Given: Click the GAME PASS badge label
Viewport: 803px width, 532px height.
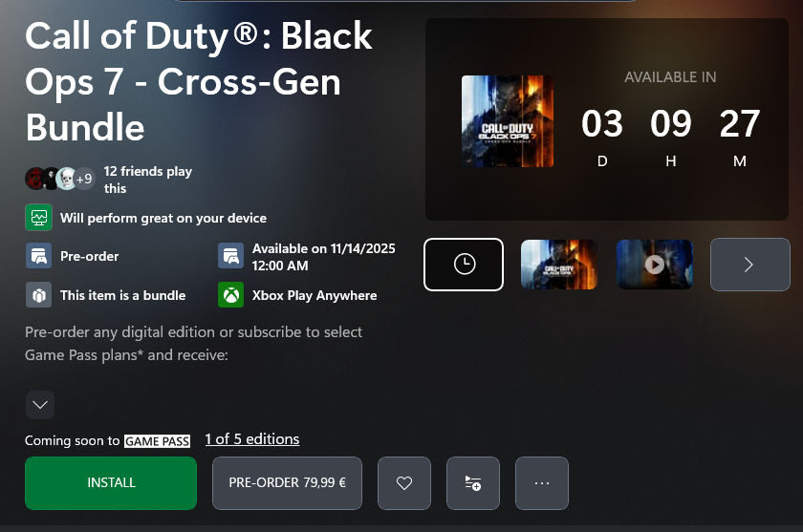Looking at the screenshot, I should [x=157, y=441].
